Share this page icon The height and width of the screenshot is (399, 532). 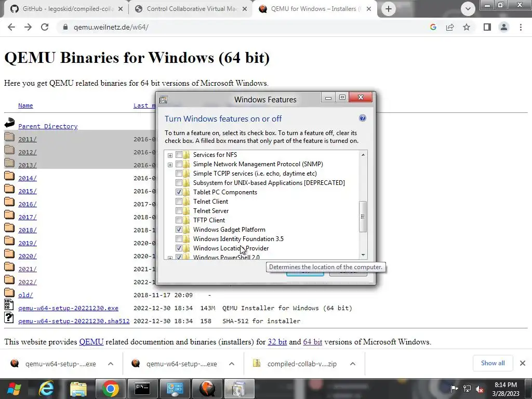click(450, 27)
